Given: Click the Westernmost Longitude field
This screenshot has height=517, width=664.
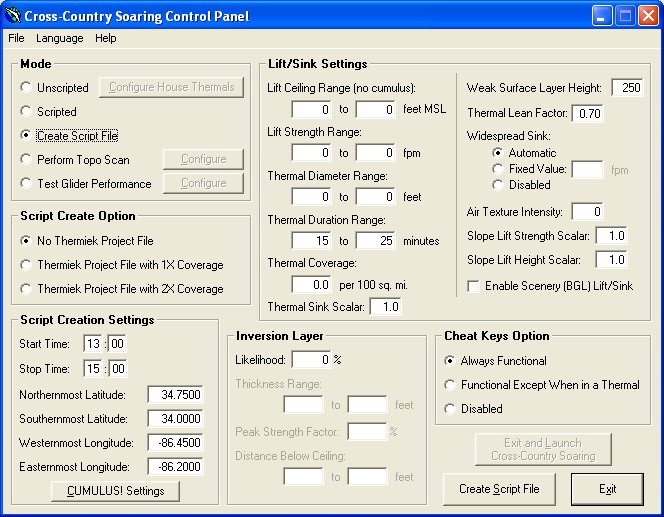Looking at the screenshot, I should tap(175, 443).
